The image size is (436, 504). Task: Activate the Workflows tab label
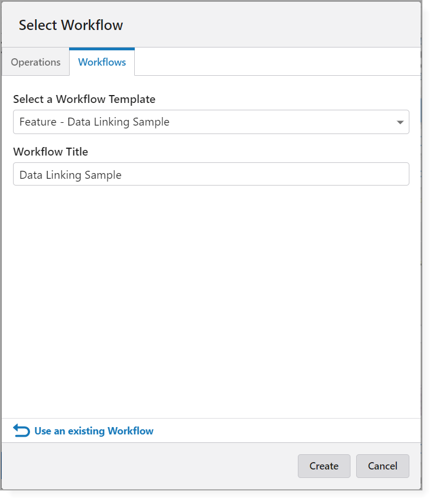102,62
